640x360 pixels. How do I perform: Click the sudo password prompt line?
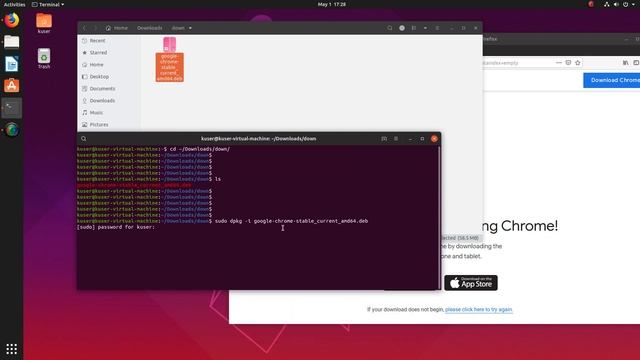pyautogui.click(x=116, y=227)
